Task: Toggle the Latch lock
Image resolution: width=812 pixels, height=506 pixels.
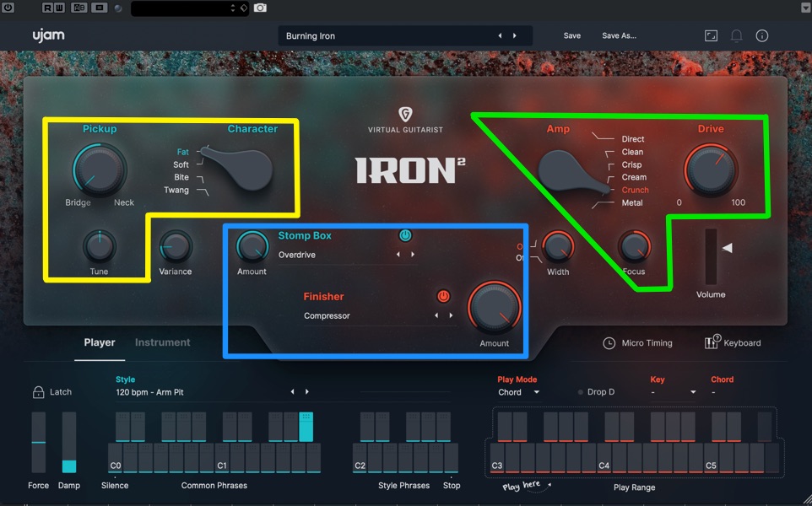Action: (x=38, y=392)
